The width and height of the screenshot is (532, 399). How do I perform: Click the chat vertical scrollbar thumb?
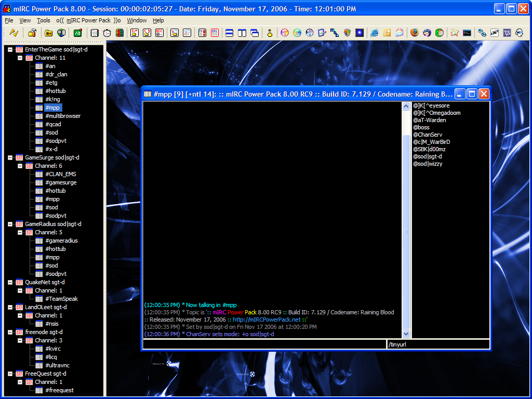pyautogui.click(x=406, y=232)
